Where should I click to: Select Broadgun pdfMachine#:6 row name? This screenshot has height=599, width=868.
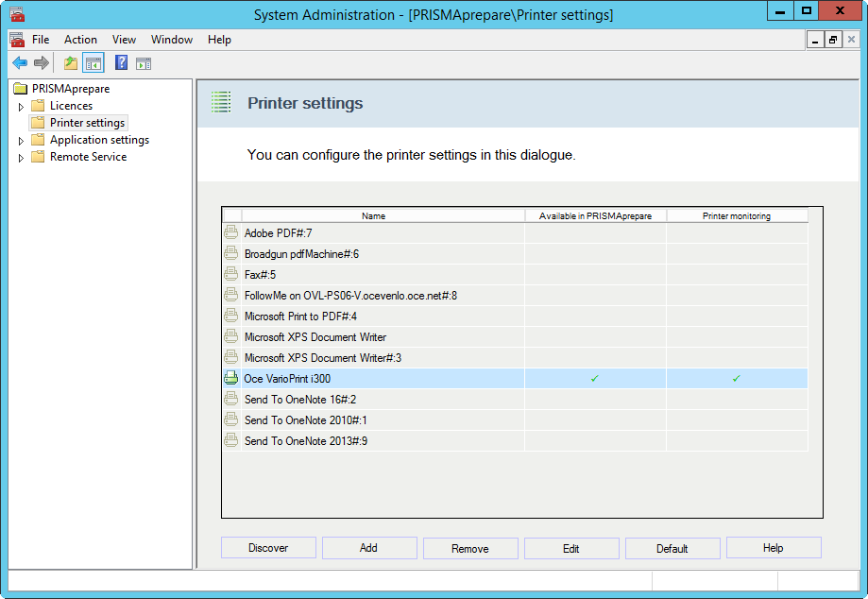tap(301, 254)
